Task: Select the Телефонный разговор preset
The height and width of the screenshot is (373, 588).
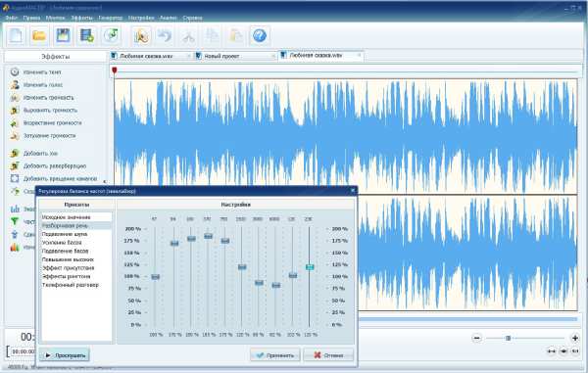Action: tap(76, 285)
